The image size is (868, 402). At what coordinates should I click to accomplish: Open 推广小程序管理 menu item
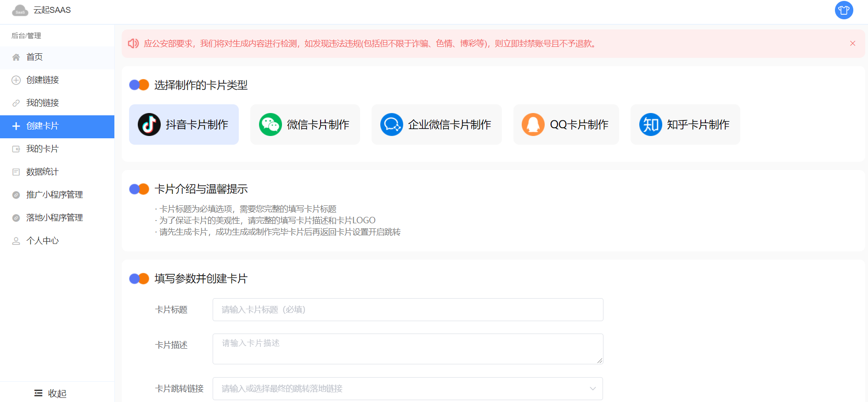pos(57,195)
